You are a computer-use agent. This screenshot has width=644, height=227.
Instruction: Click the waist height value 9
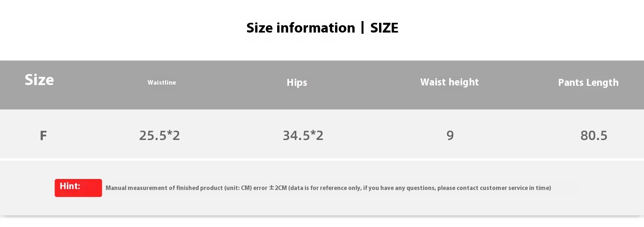(450, 135)
